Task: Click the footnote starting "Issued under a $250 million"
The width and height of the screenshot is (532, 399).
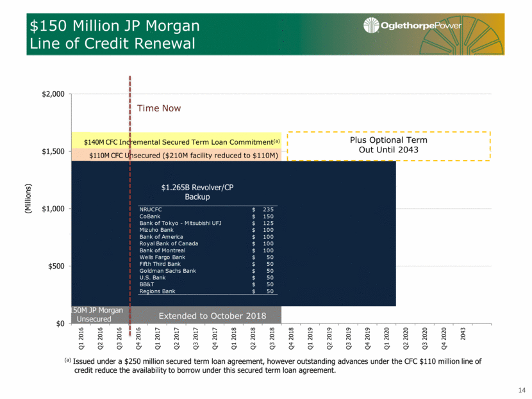Action: [273, 366]
